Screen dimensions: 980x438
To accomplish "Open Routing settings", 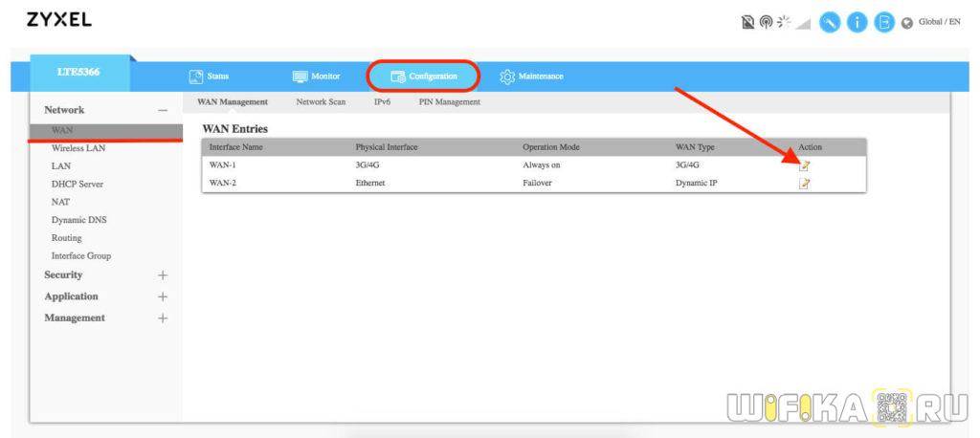I will 66,238.
